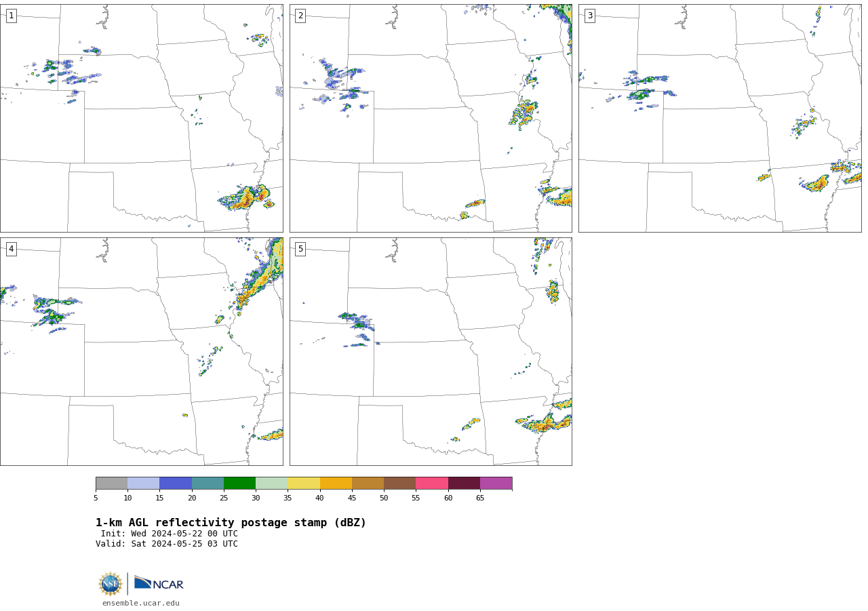Click the NSF logo icon
The height and width of the screenshot is (611, 868).
111,584
